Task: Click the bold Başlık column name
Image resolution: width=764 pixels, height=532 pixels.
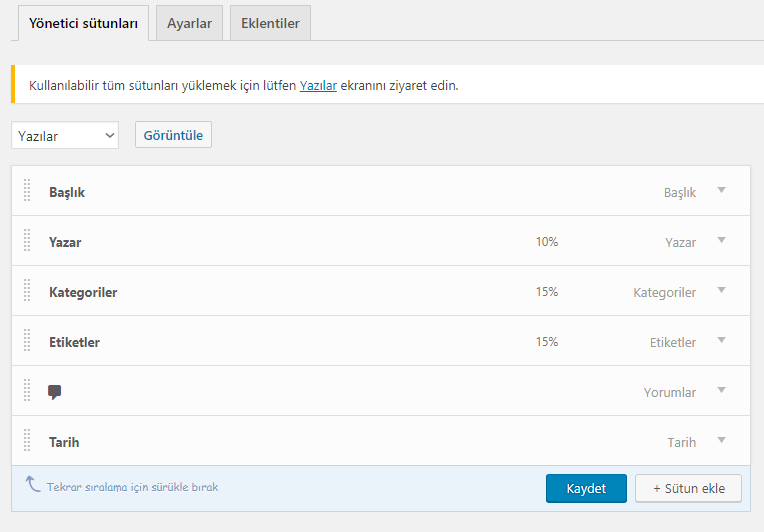Action: pos(67,192)
